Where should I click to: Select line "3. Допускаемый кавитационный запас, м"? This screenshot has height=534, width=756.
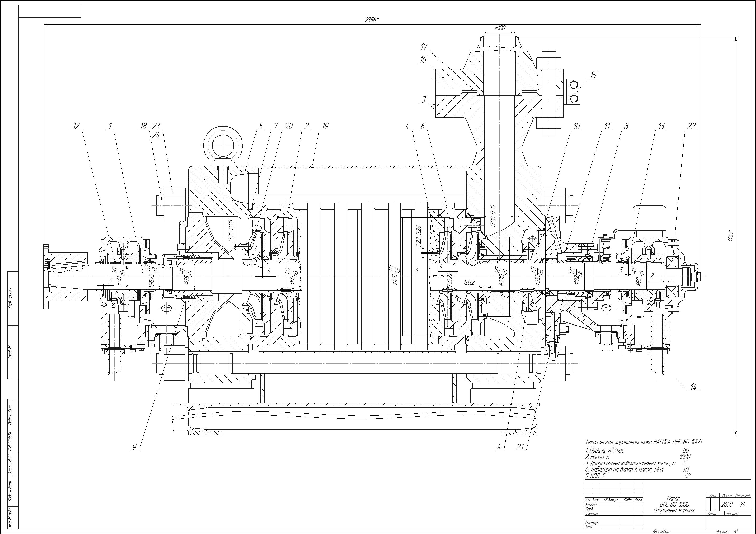[x=630, y=463]
